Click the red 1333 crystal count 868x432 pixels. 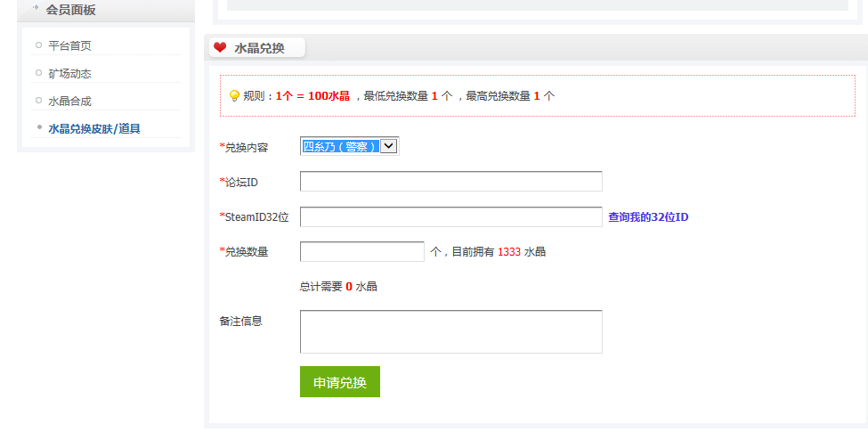click(x=508, y=252)
